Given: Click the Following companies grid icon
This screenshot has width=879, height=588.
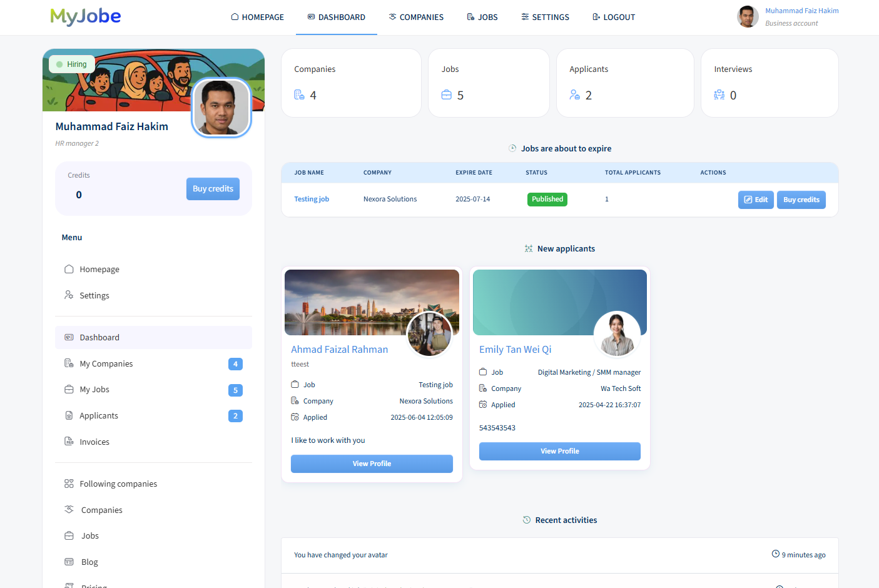Looking at the screenshot, I should tap(69, 484).
